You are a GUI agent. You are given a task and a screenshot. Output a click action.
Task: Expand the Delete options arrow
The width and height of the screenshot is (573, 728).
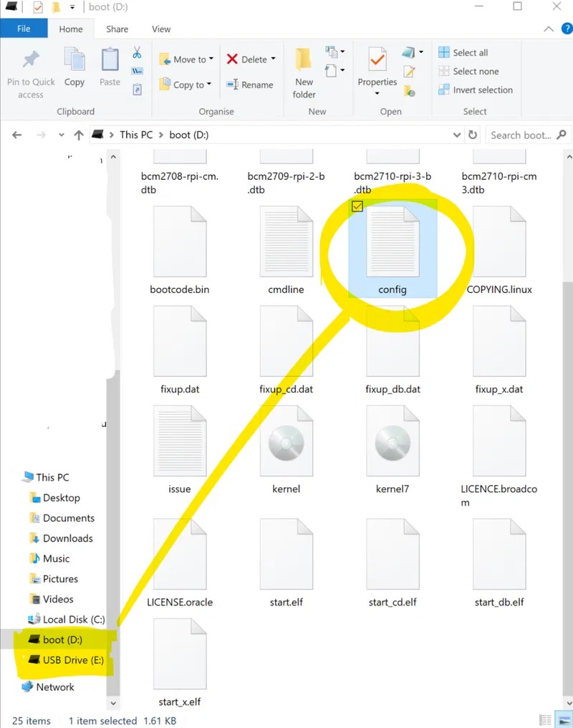(274, 59)
